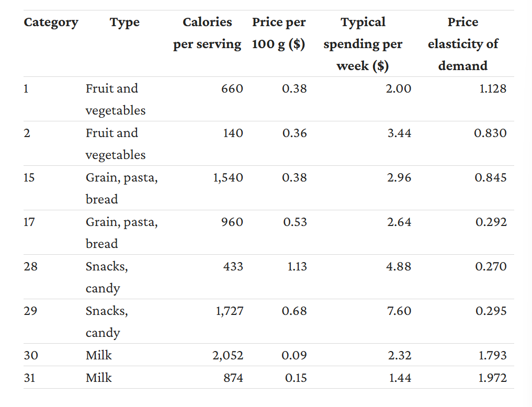532x407 pixels.
Task: Select Snacks, candy in row 29
Action: click(107, 322)
